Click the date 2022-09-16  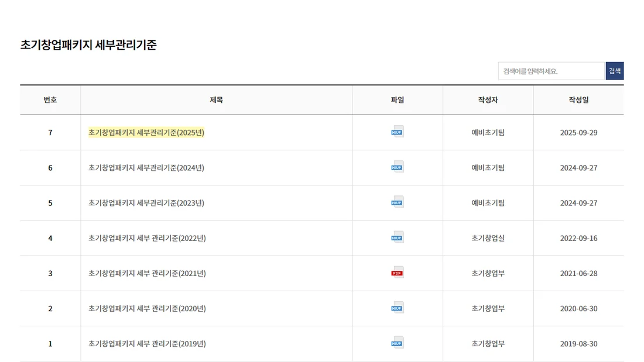pos(578,238)
